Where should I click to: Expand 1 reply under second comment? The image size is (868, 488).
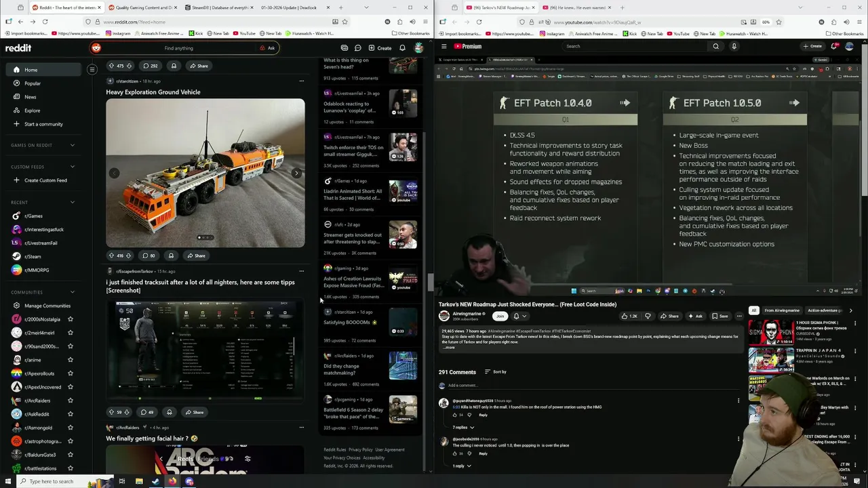461,466
